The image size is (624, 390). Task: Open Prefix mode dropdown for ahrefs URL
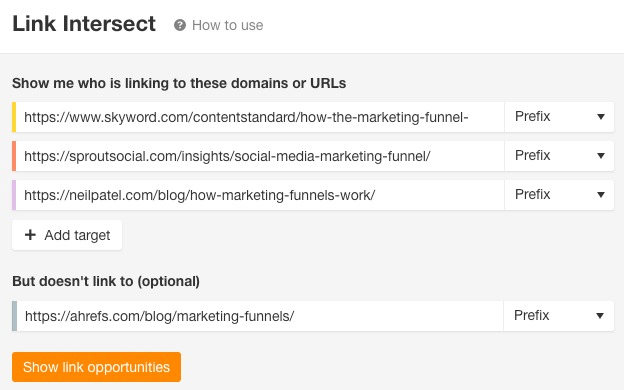coord(559,316)
